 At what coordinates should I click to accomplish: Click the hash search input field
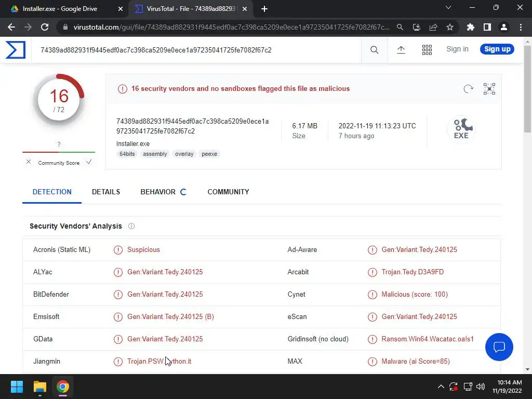click(x=196, y=50)
